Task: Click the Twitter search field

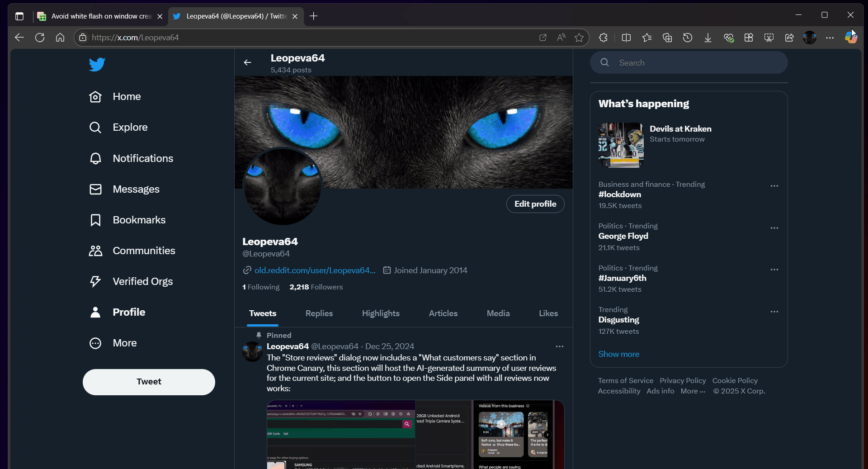Action: point(696,63)
